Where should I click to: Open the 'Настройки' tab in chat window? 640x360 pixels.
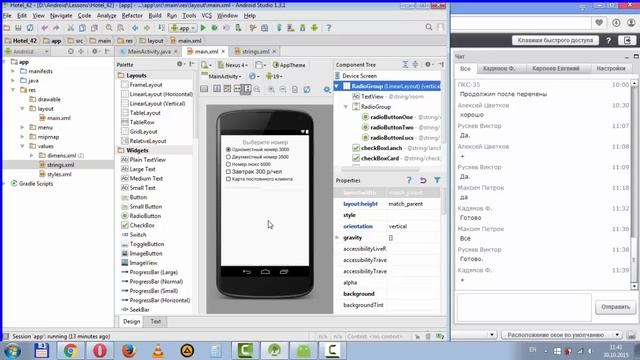[611, 69]
